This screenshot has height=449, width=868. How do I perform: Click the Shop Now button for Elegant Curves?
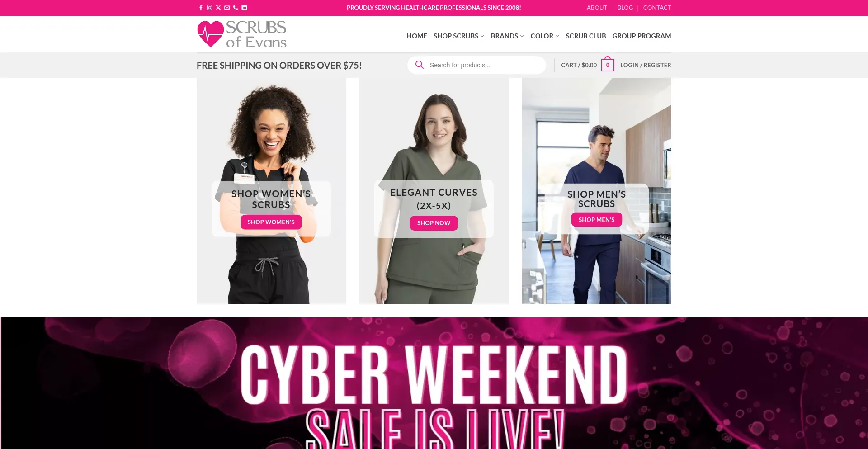tap(434, 223)
